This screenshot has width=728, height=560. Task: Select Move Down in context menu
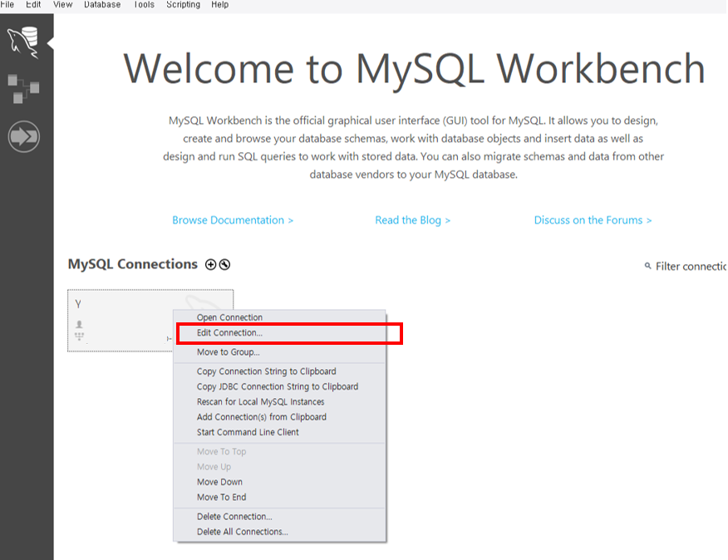(279, 482)
